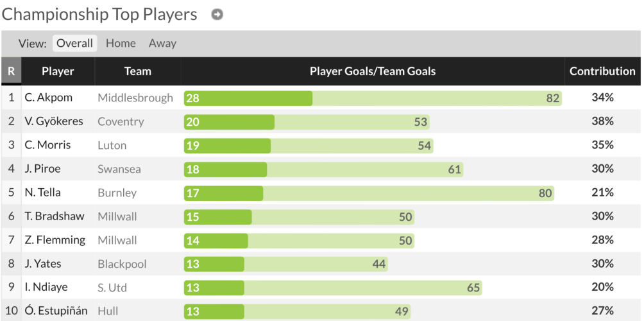Viewport: 644px width, 321px height.
Task: Click C. Morris goals progress bar
Action: 308,146
